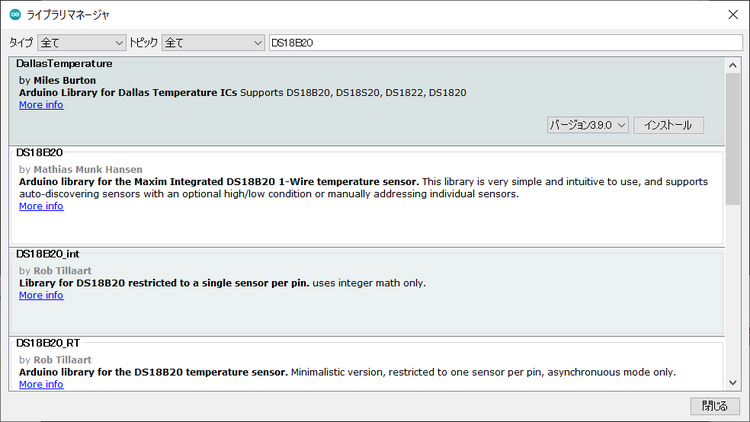
Task: Open the タイプ dropdown showing 全て
Action: pos(81,43)
